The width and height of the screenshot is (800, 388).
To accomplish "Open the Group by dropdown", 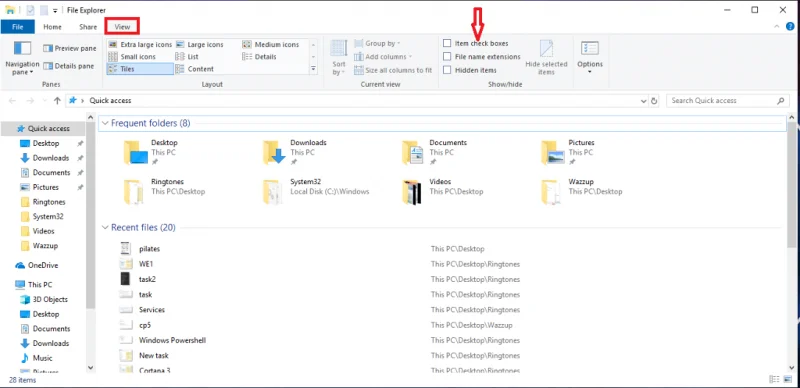I will tap(377, 43).
